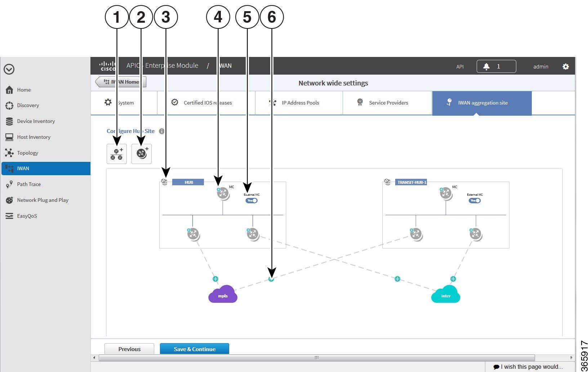Click the HUB master controller router icon
Screen dimensions: 588x372
coord(223,193)
